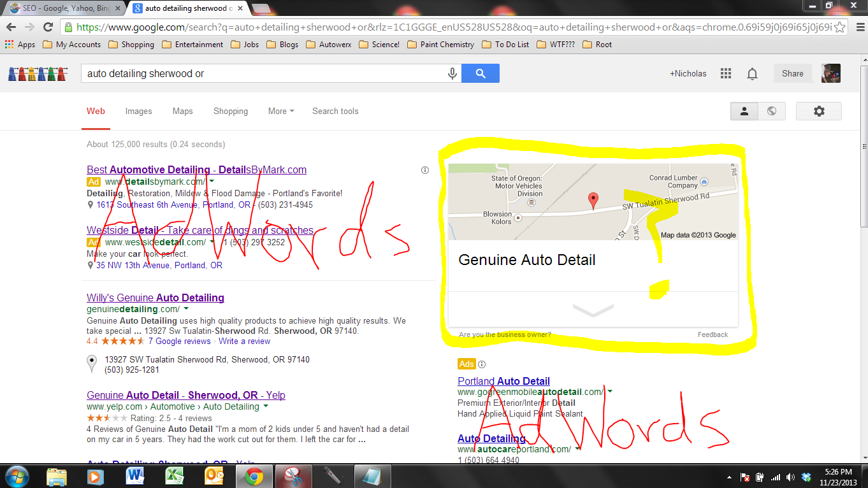The width and height of the screenshot is (868, 488).
Task: Click the Google search input field
Action: tap(264, 73)
